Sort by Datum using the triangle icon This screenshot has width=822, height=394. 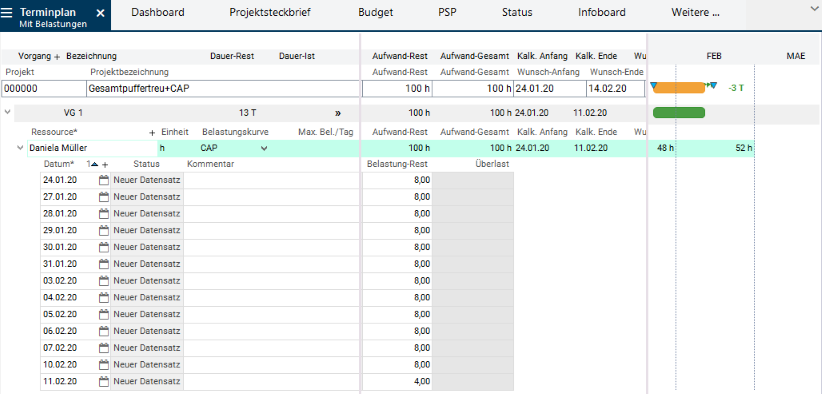click(94, 164)
